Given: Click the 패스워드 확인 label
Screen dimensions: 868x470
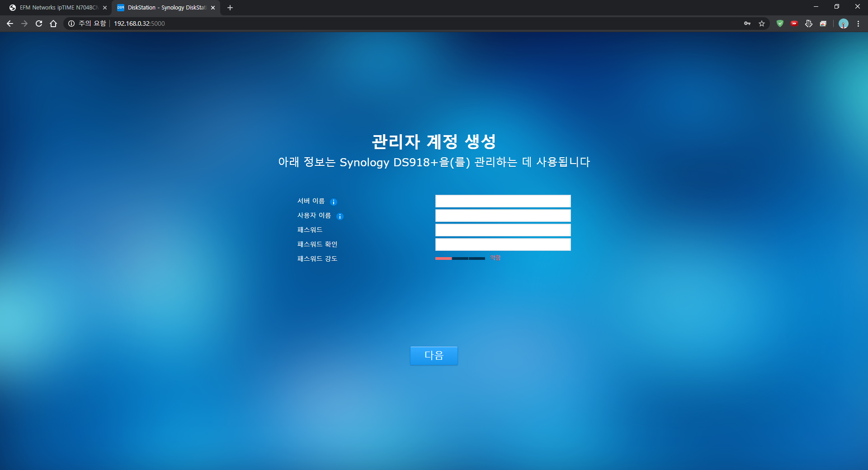Looking at the screenshot, I should [317, 244].
